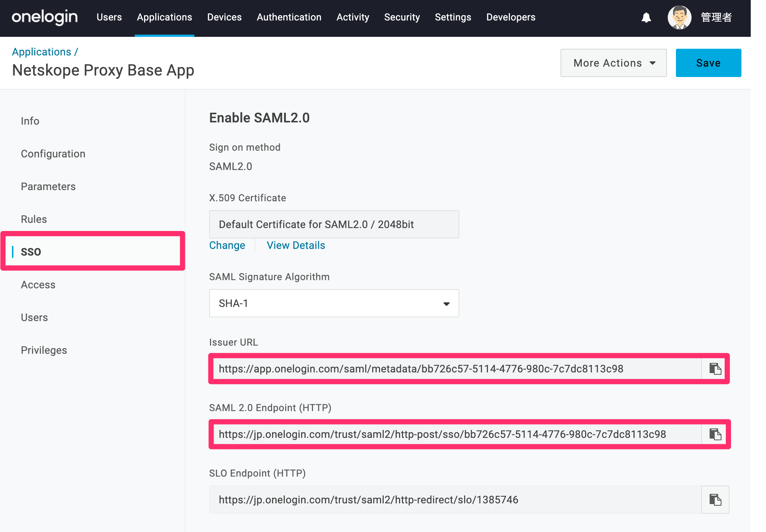Click the View Details certificate link
Viewport: 766px width, 532px height.
click(x=296, y=245)
